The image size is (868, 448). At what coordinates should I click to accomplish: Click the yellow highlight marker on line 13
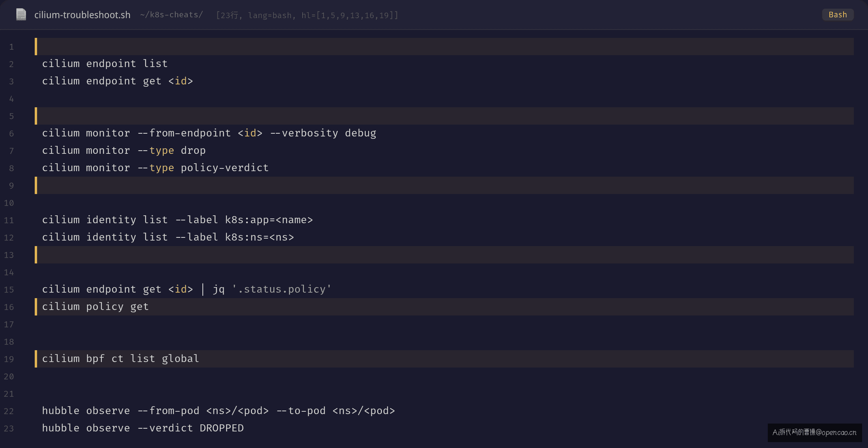pos(36,255)
